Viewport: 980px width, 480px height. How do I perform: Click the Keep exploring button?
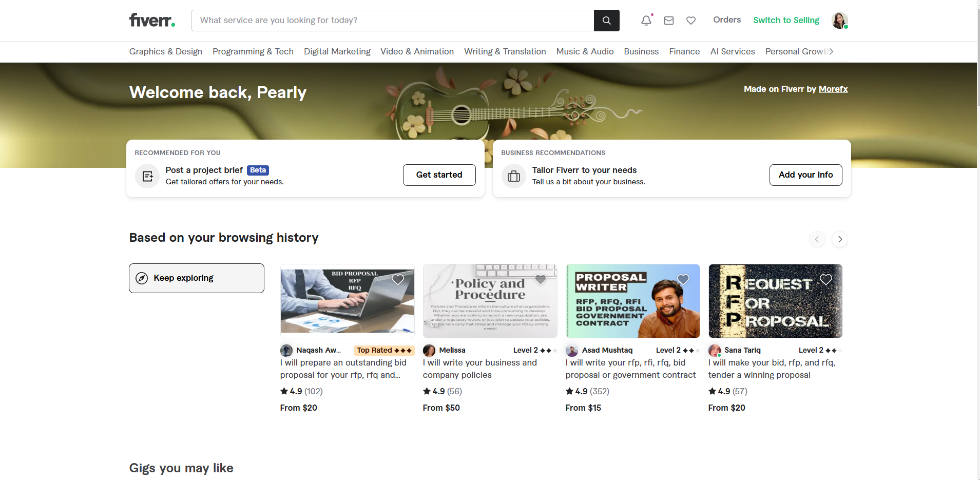197,278
